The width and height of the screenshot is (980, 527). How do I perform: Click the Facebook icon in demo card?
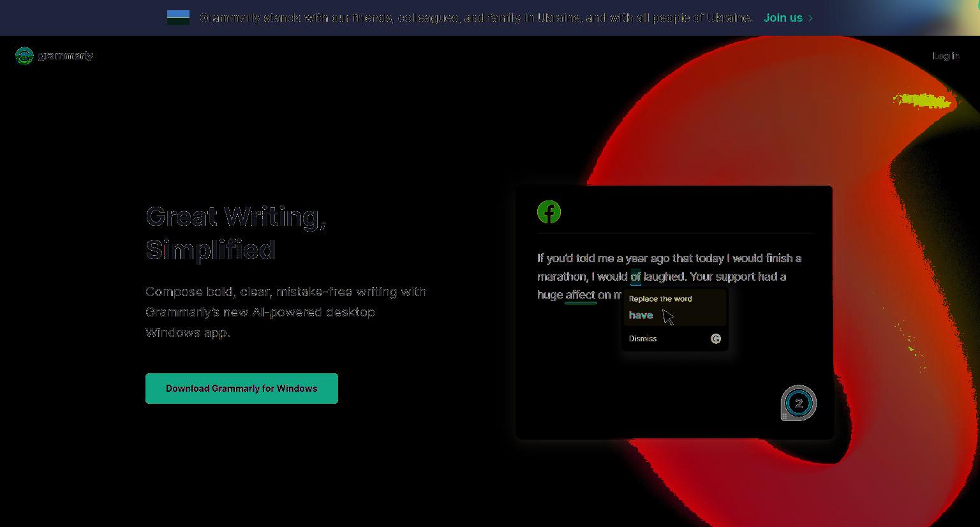click(x=549, y=212)
